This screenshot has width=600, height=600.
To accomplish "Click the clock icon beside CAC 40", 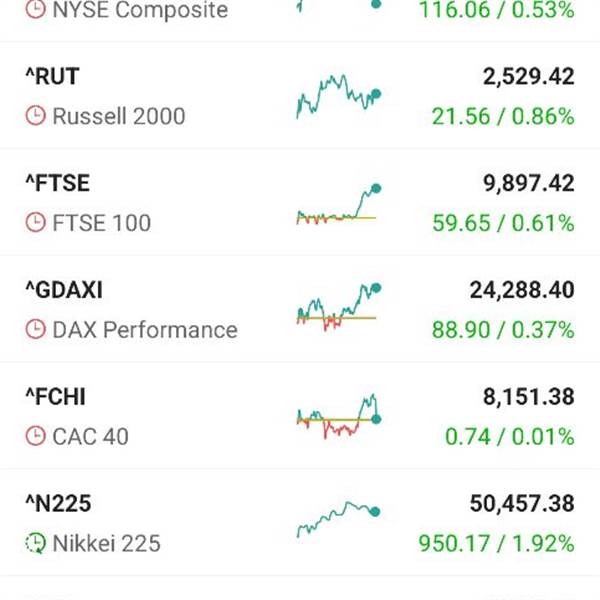I will pyautogui.click(x=35, y=437).
